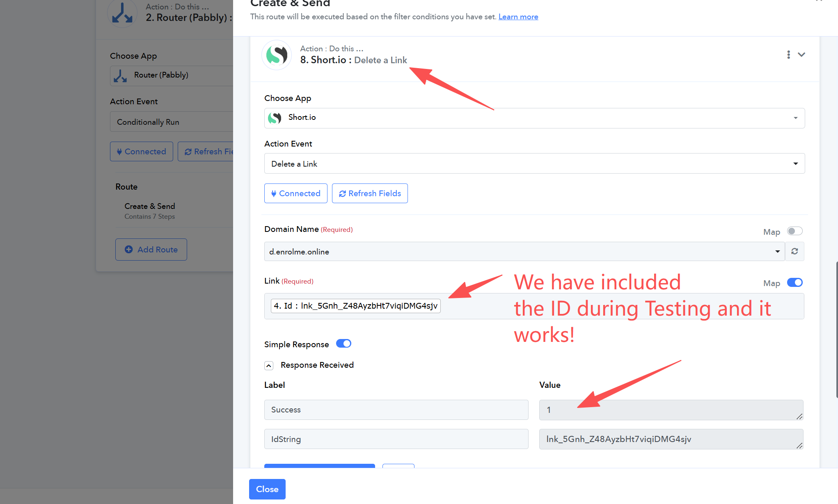The image size is (838, 504).
Task: Click the Router (Pabbly) icon in step 2 header
Action: 122,13
